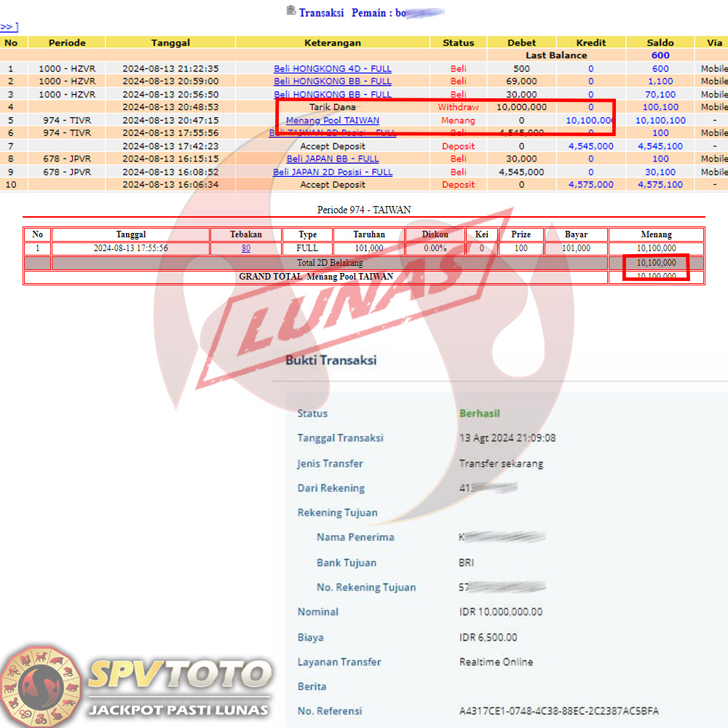The height and width of the screenshot is (728, 728).
Task: Click the small icon beside Transaksi title
Action: coord(291,11)
